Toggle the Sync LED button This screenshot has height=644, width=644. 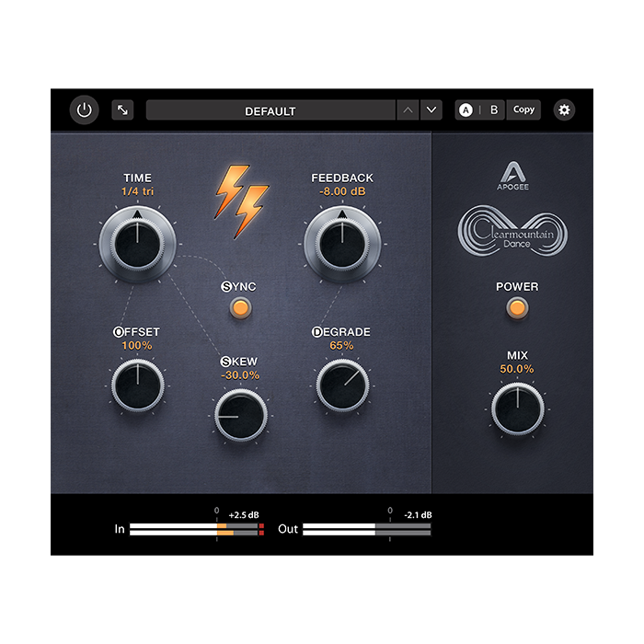click(x=240, y=308)
